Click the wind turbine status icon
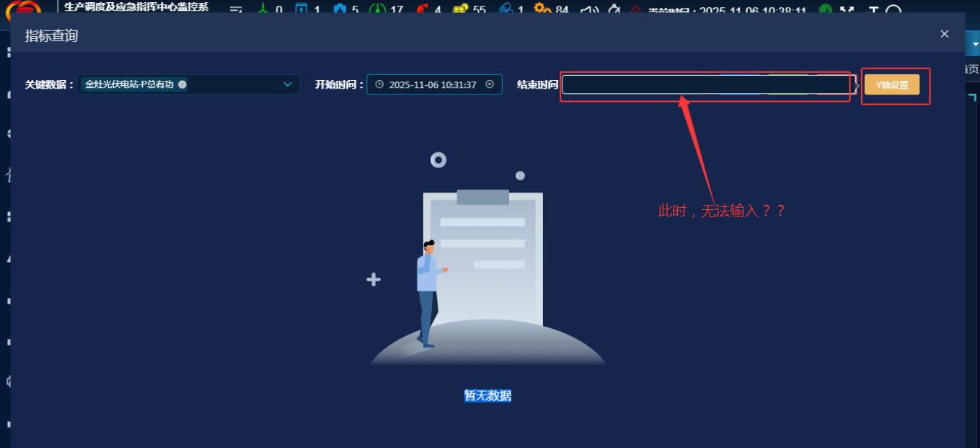980x448 pixels. (262, 9)
